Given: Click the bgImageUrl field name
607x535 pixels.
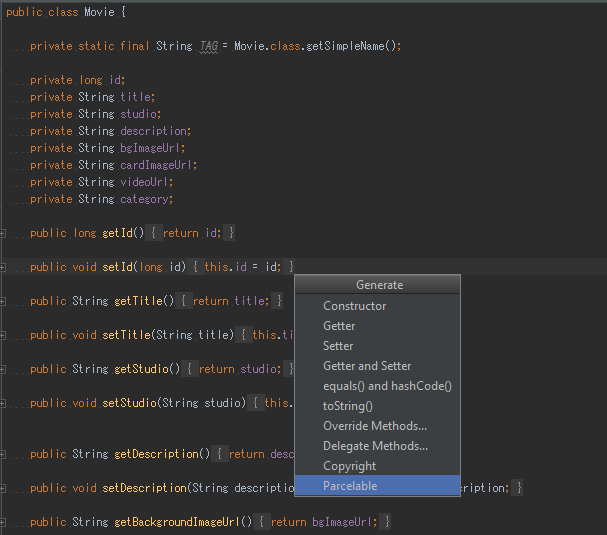Looking at the screenshot, I should (150, 148).
